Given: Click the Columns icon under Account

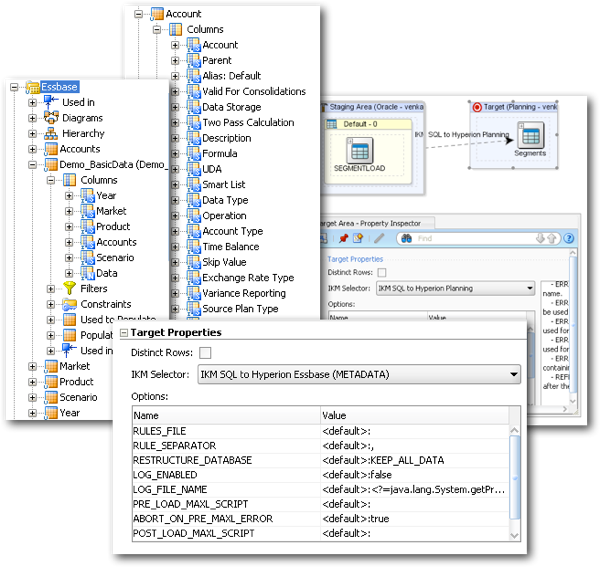Looking at the screenshot, I should pos(176,29).
